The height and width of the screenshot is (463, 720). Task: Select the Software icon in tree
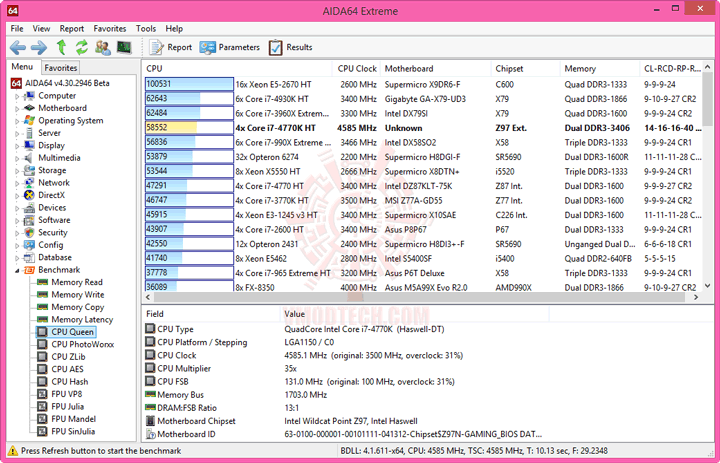(x=29, y=220)
